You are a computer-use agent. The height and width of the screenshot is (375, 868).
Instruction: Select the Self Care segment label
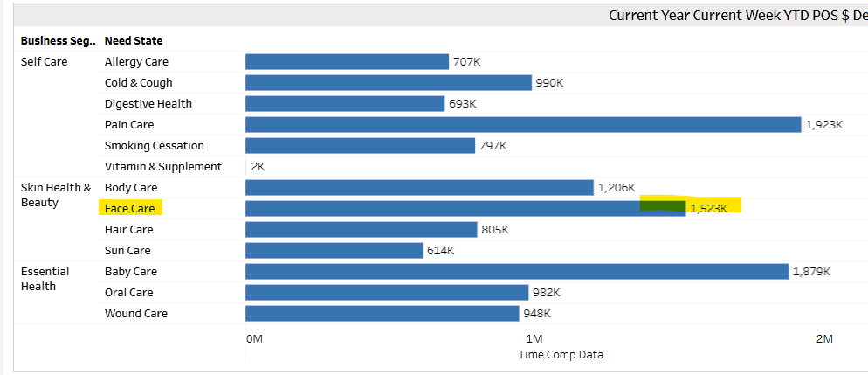44,62
